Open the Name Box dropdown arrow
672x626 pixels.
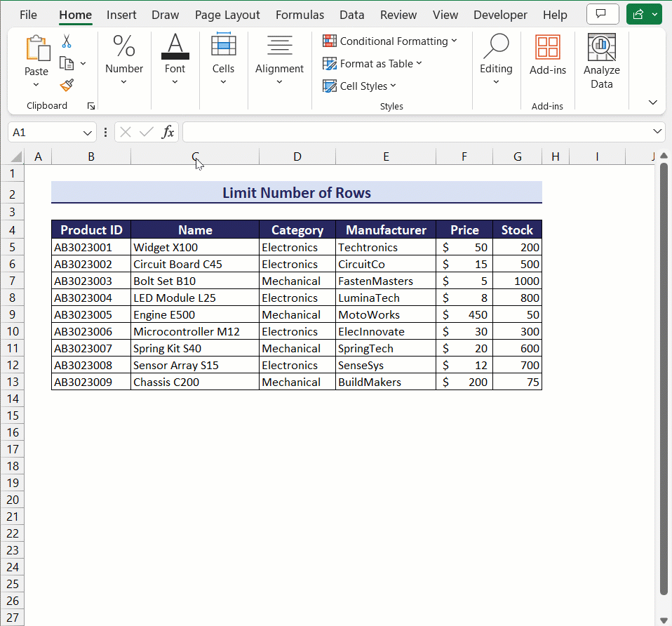(88, 133)
